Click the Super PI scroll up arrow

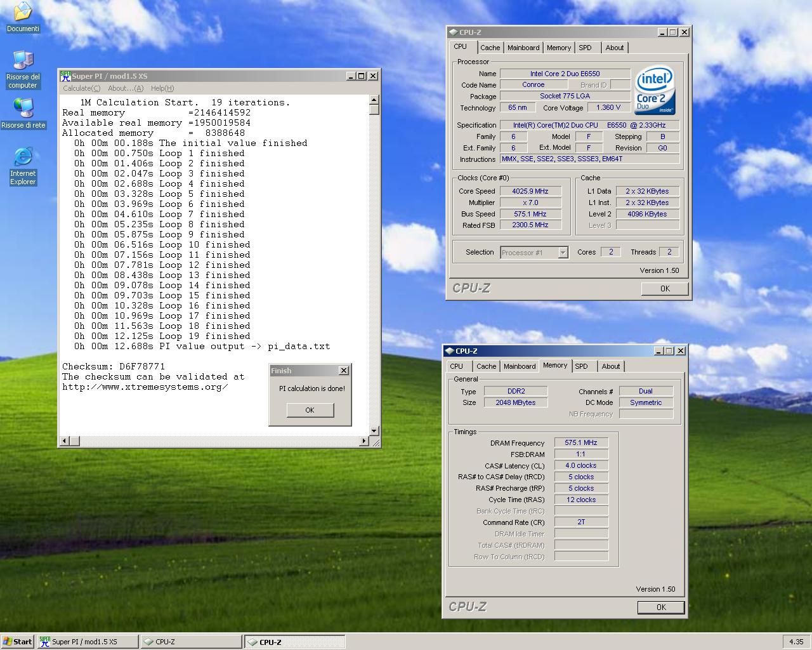click(374, 99)
